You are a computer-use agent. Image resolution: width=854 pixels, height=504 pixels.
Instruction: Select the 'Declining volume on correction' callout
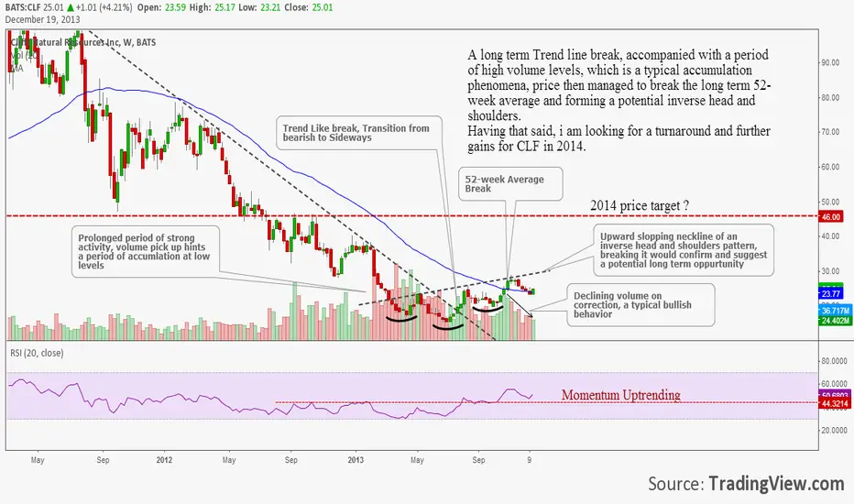pyautogui.click(x=640, y=305)
